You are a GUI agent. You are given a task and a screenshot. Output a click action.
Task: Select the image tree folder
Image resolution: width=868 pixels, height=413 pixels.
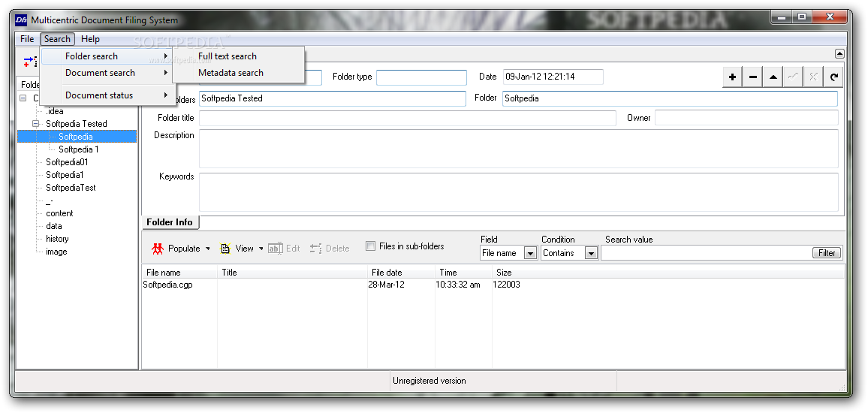click(56, 252)
